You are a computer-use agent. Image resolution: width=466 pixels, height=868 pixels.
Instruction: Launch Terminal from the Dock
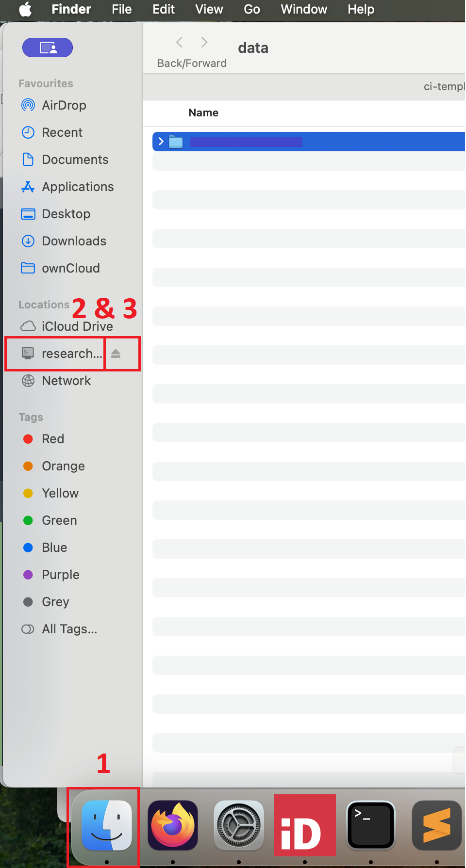370,825
